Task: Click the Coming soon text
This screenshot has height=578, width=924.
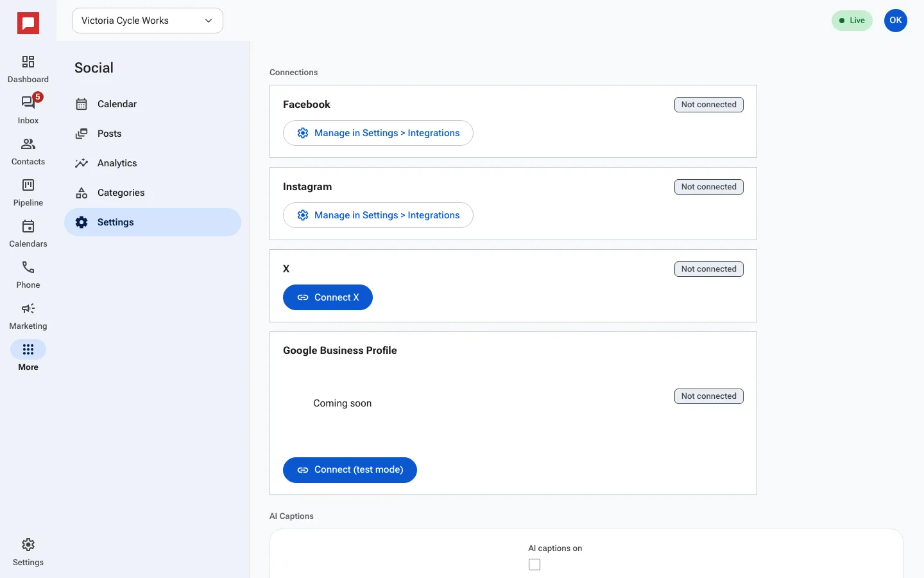Action: pos(343,403)
